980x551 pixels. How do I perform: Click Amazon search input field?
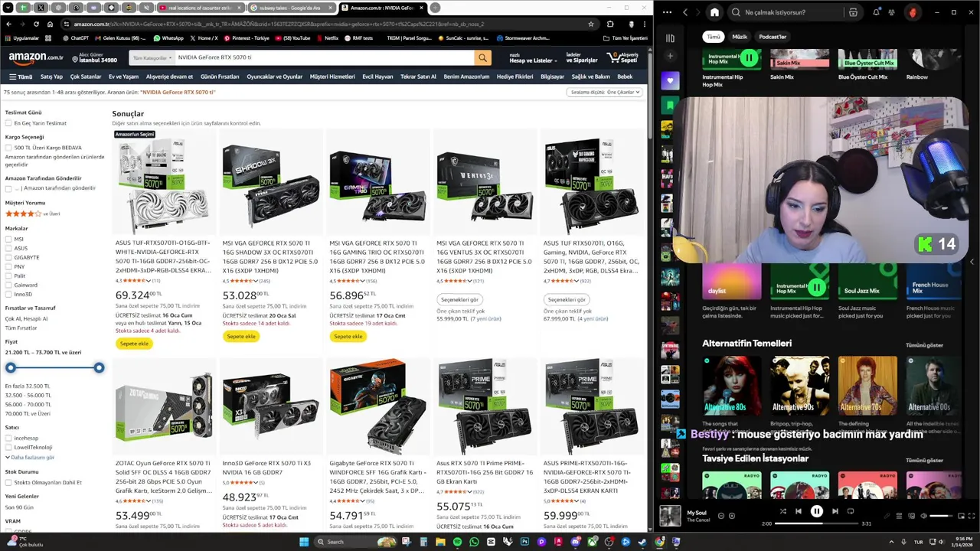click(324, 57)
